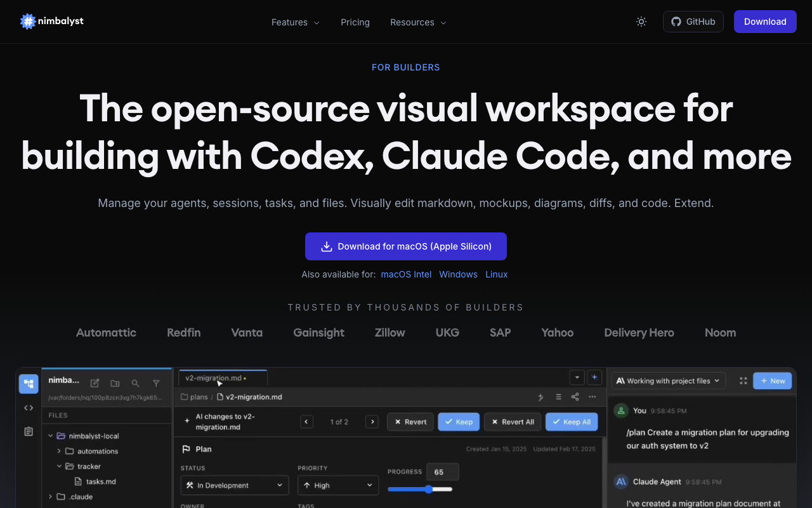The image size is (812, 508).
Task: Click the search magnifier icon in Files panel
Action: point(135,384)
